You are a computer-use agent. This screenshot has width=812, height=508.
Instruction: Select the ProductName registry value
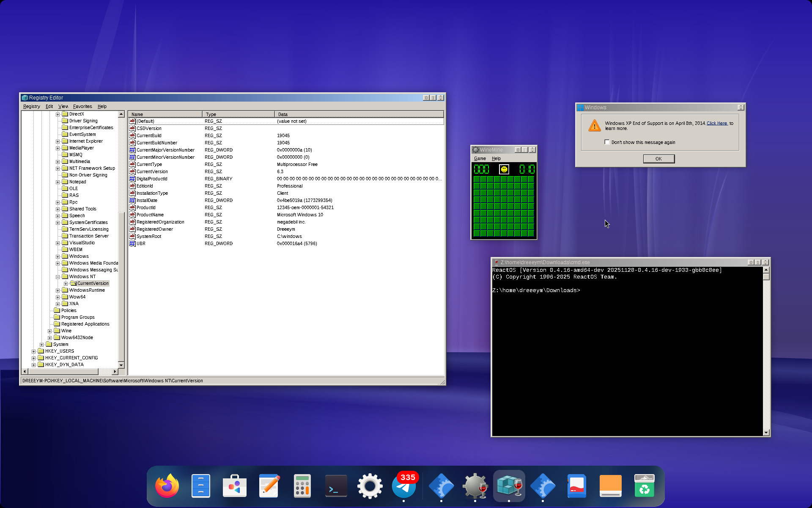(150, 215)
